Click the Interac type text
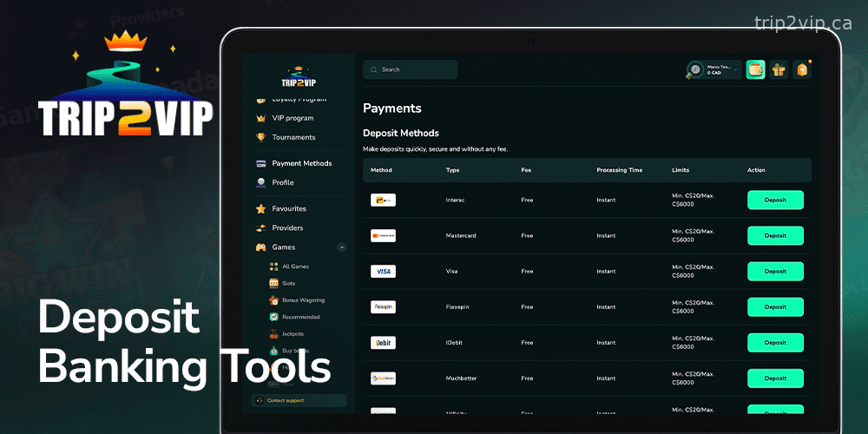Image resolution: width=868 pixels, height=434 pixels. [x=455, y=200]
